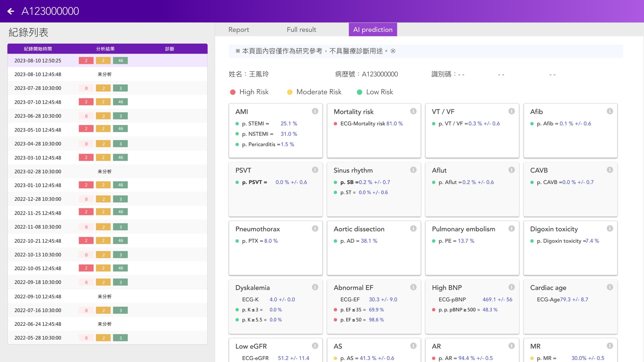Viewport: 644px width, 362px height.
Task: Select record 2022-06-24 12:45:48
Action: click(x=107, y=324)
